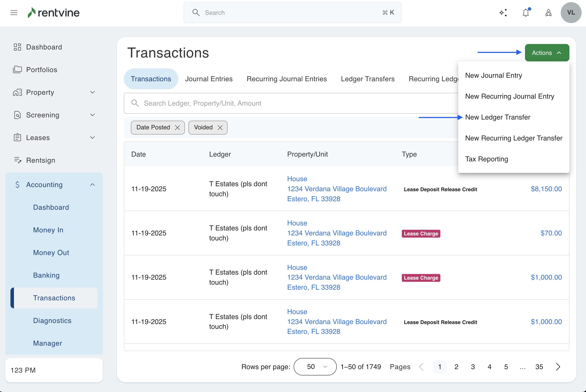Select New Ledger Transfer from Actions menu
Viewport: 586px width, 392px height.
tap(497, 117)
